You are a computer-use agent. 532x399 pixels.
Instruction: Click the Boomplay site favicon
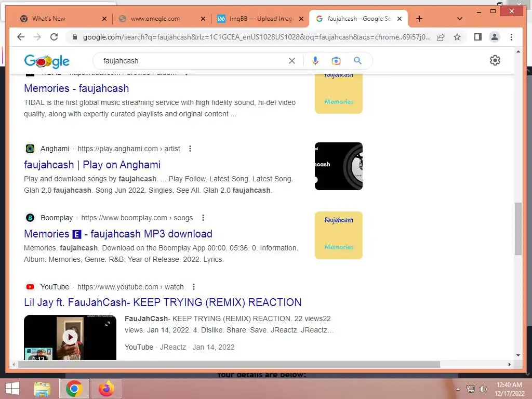[x=30, y=218]
